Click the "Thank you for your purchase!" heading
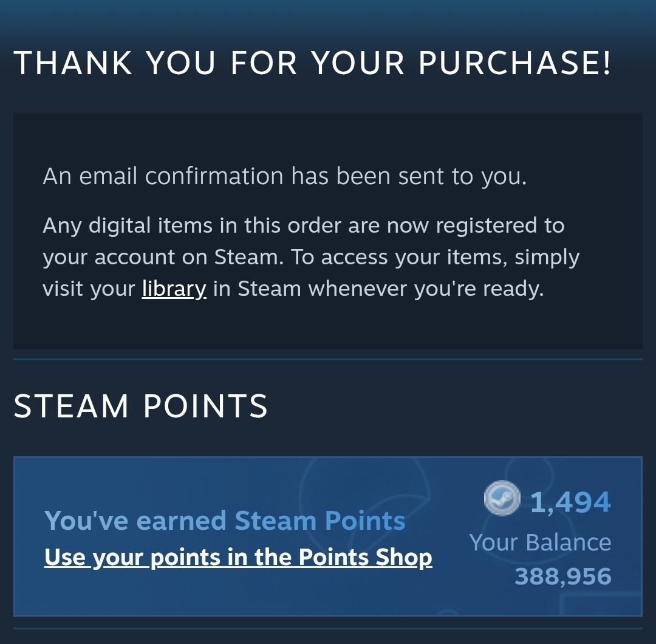Screen dimensions: 656x644 [x=312, y=63]
